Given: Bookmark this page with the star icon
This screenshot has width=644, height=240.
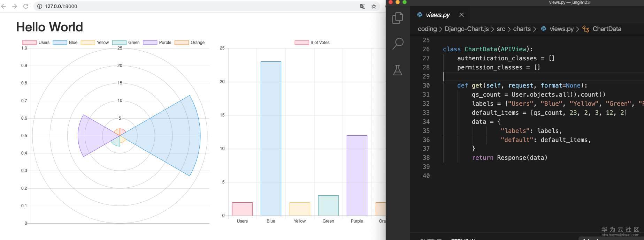Looking at the screenshot, I should click(374, 6).
